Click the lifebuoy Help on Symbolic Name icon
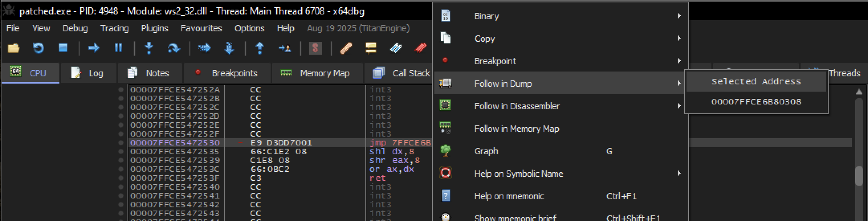The image size is (868, 221). click(446, 173)
